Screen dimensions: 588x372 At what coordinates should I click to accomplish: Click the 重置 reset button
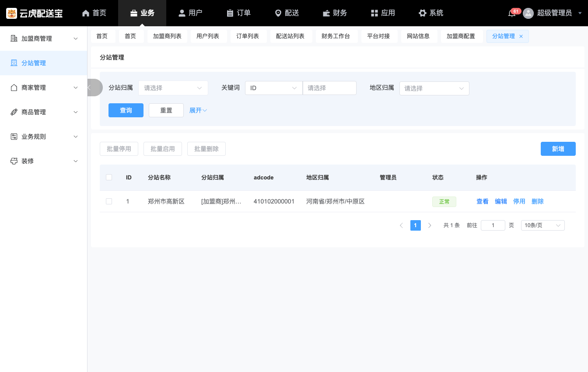pyautogui.click(x=166, y=110)
